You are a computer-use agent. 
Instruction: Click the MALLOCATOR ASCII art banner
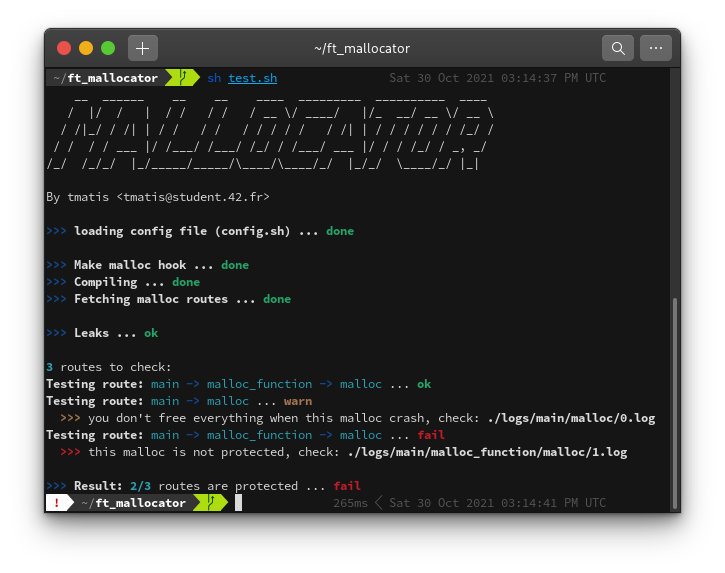tap(270, 132)
